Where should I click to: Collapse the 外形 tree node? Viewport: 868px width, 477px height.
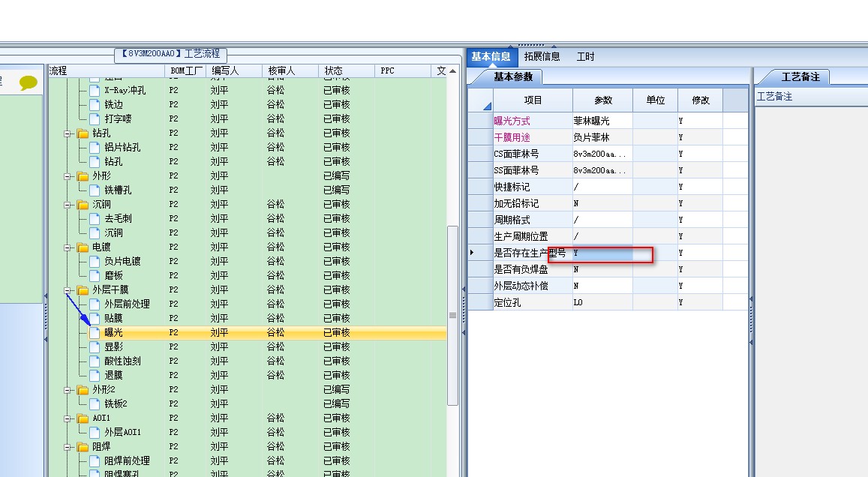point(67,176)
